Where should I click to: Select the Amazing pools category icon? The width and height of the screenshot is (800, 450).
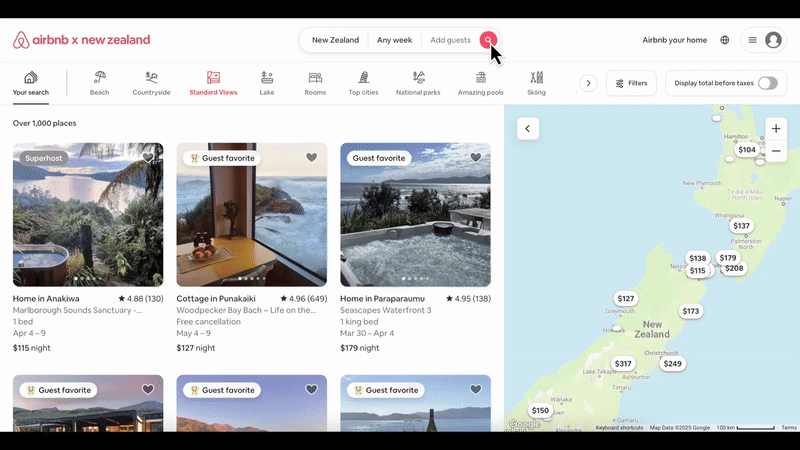click(x=481, y=77)
